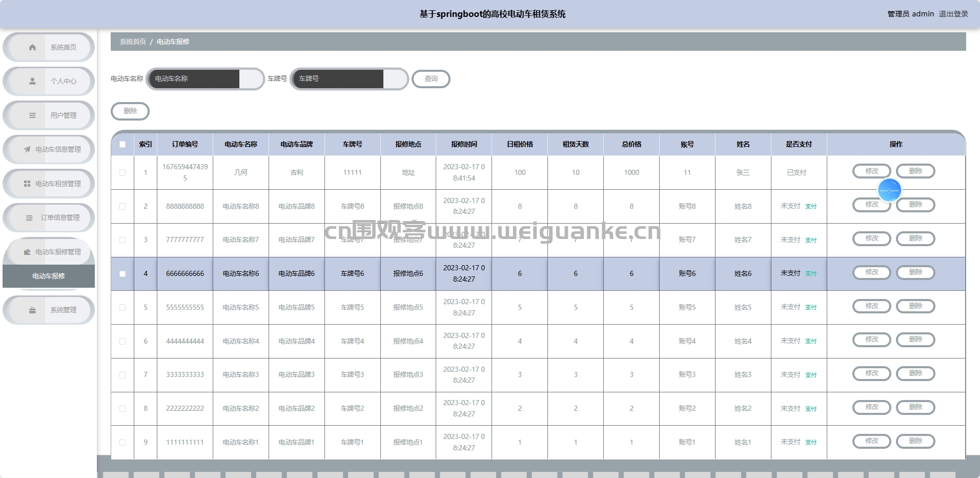Check the checkbox for order 5555555555

[122, 307]
